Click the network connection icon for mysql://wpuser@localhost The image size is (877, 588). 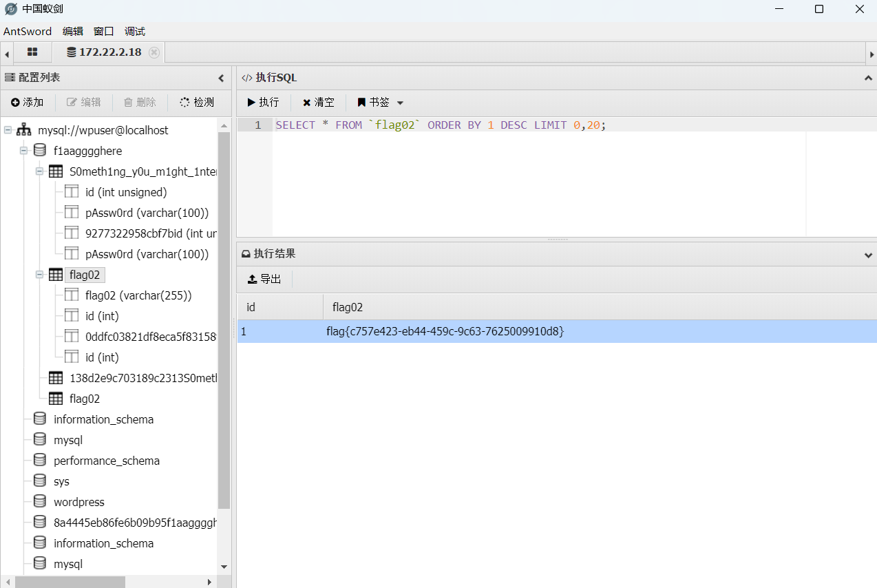point(24,130)
